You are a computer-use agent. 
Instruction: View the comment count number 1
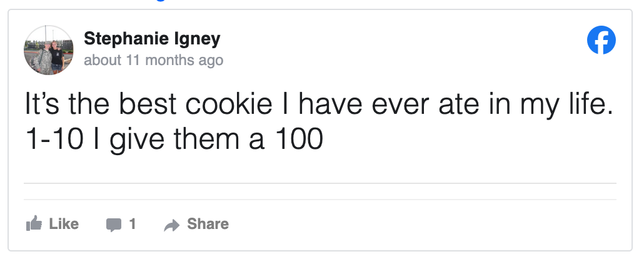tap(132, 224)
